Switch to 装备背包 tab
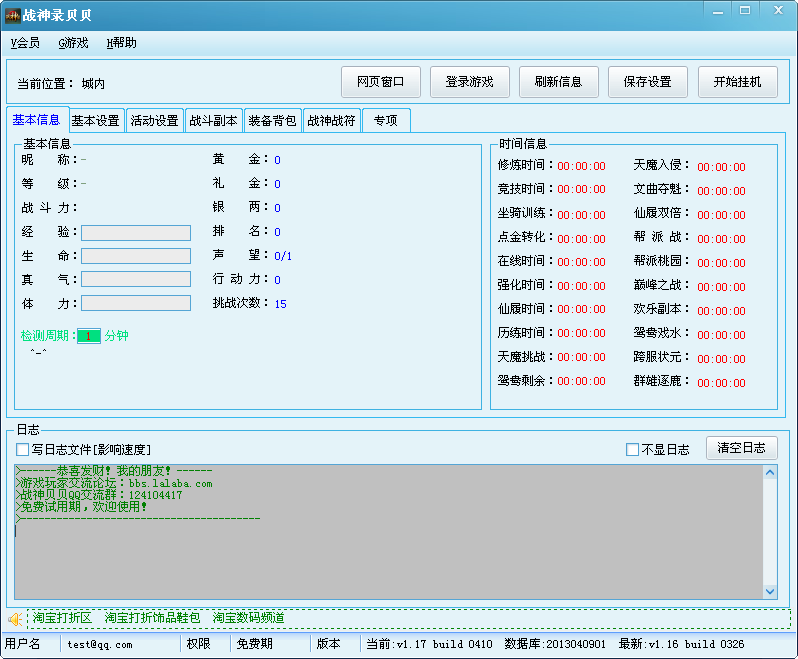The image size is (798, 659). [272, 121]
